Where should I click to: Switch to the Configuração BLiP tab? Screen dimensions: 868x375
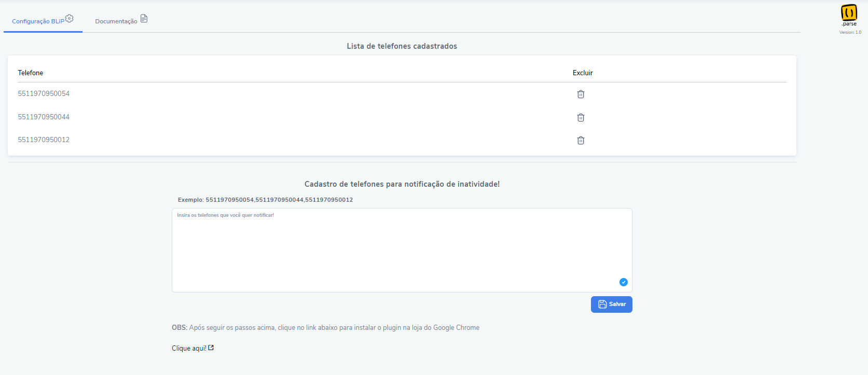pos(43,20)
